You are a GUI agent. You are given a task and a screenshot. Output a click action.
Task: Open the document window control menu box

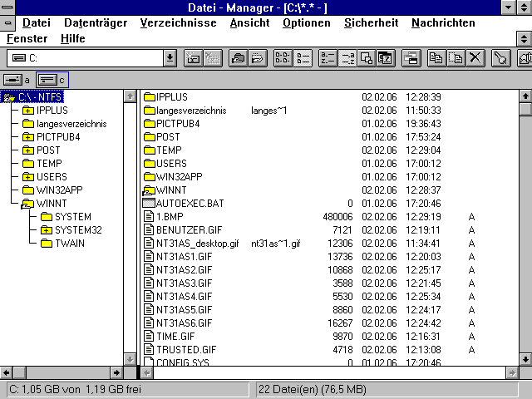tap(7, 23)
